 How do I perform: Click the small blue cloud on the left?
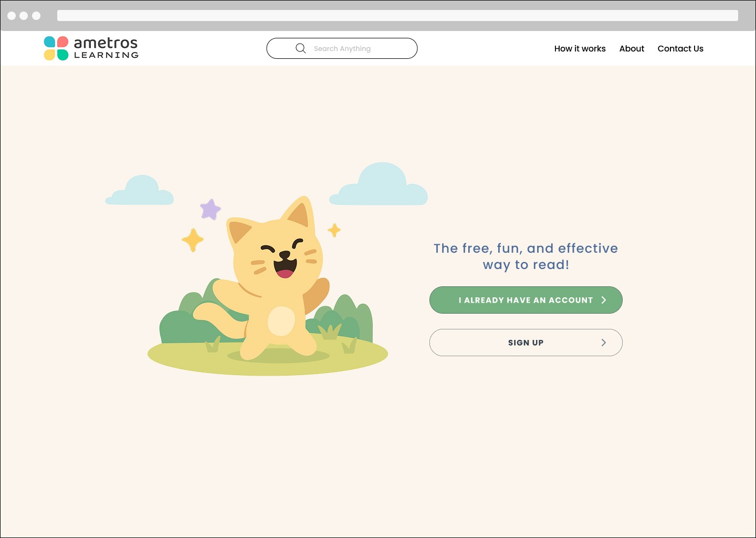point(140,190)
